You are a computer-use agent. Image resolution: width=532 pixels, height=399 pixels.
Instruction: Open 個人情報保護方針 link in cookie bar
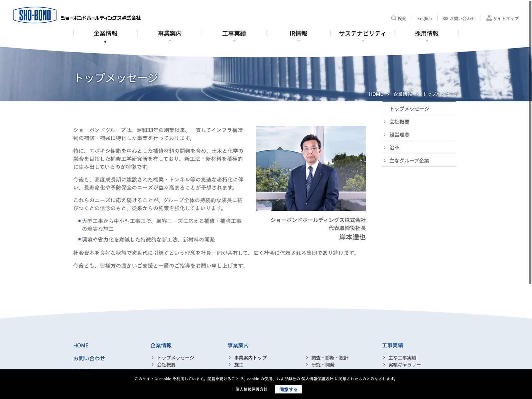click(x=251, y=389)
